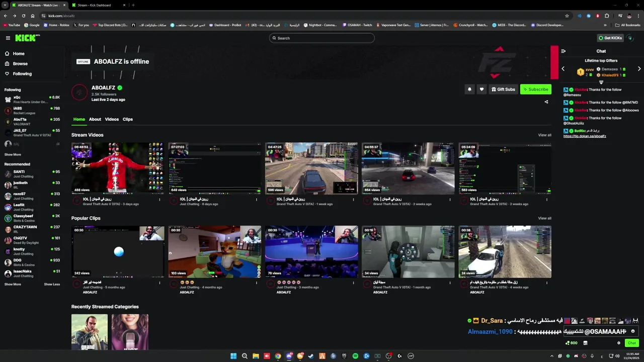Open Just Chatting category cover

pyautogui.click(x=130, y=332)
